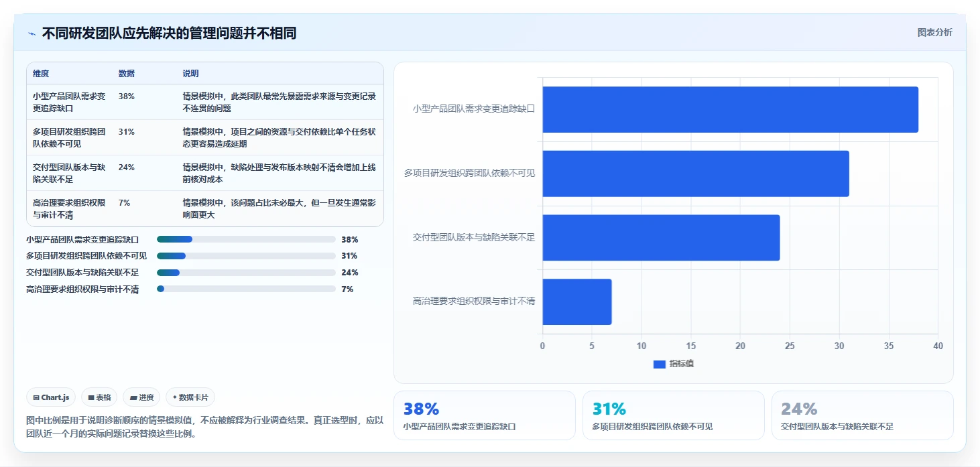This screenshot has width=980, height=467.
Task: Click the chart axis label 高治理要求组织权限与审计不清
Action: tap(474, 302)
